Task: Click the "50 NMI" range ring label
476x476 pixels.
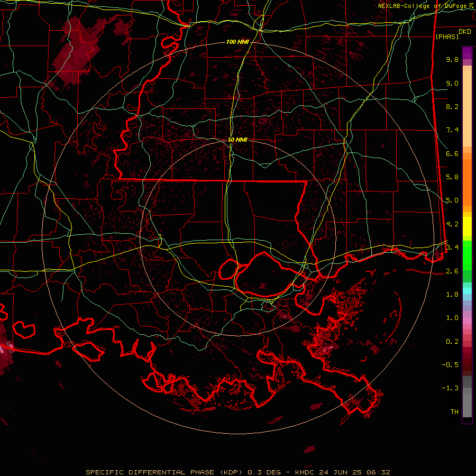Action: tap(237, 140)
